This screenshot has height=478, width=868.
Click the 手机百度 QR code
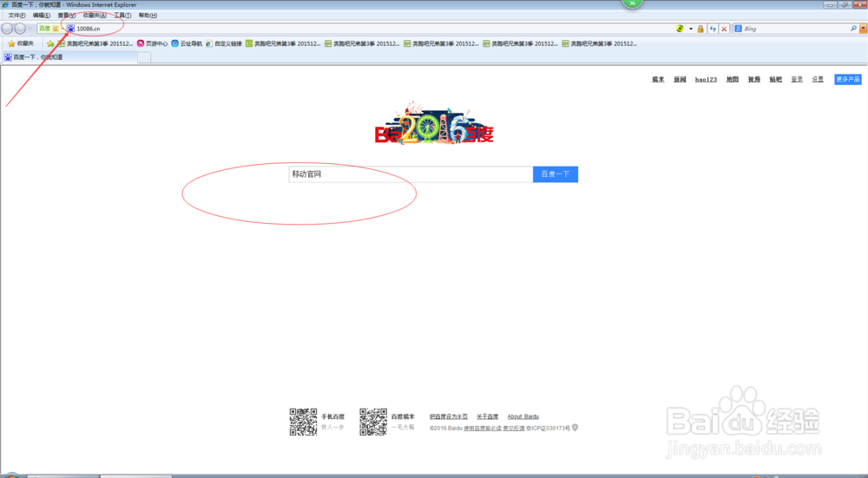click(x=303, y=422)
